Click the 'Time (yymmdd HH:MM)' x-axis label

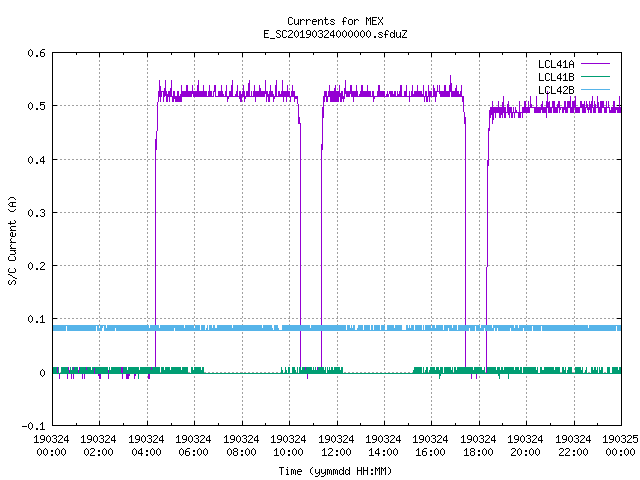click(x=335, y=471)
